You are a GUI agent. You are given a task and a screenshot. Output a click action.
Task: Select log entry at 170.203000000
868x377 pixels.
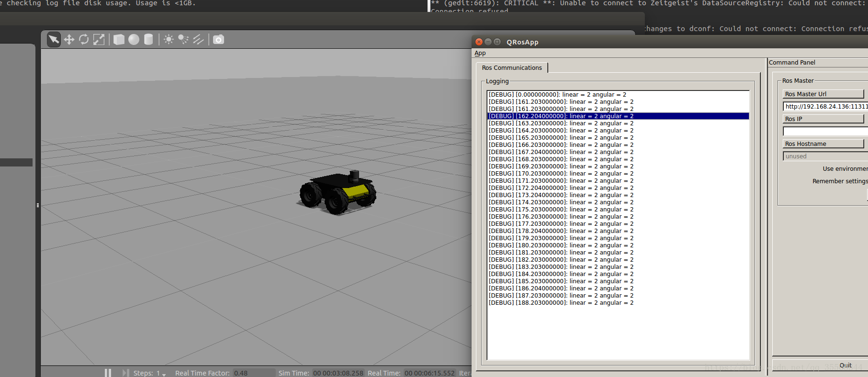(618, 173)
